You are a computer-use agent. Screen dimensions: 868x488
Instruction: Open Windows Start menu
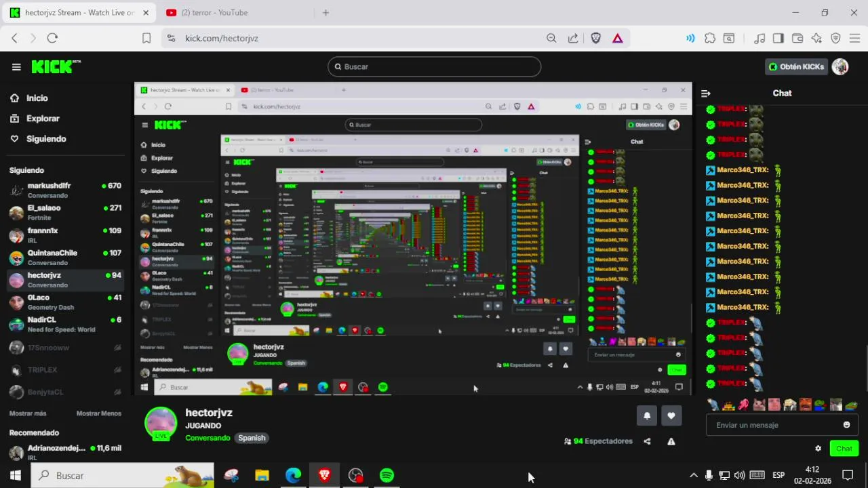[x=15, y=476]
